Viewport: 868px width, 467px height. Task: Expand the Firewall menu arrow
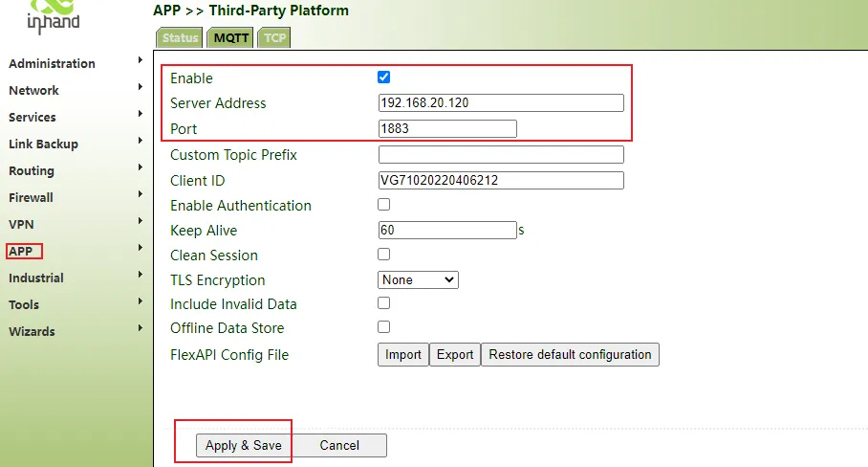[141, 194]
